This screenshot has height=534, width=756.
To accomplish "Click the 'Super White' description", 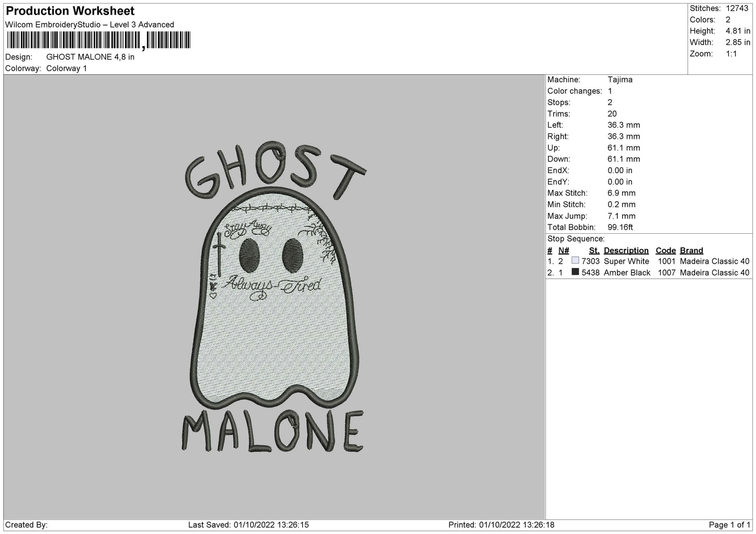I will pos(626,261).
